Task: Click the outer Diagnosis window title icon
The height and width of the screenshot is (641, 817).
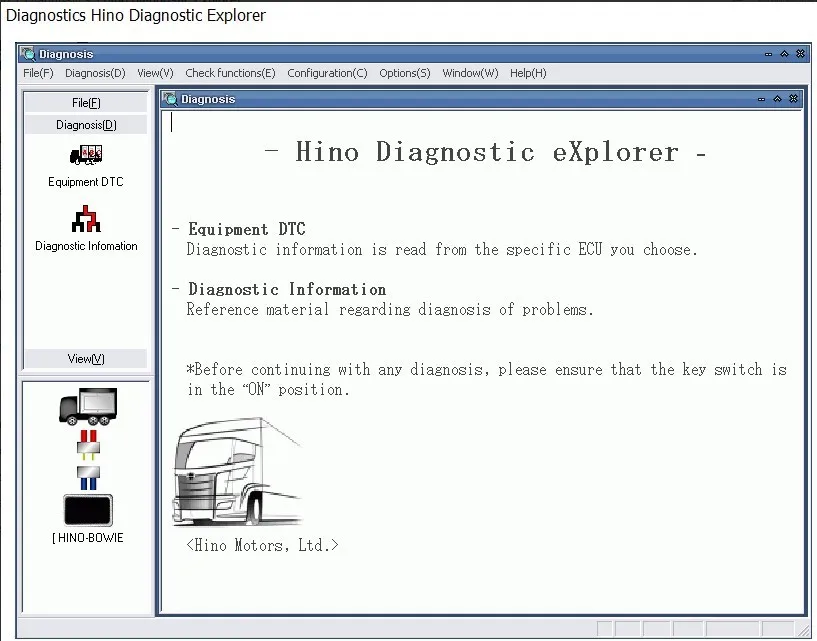Action: point(28,54)
